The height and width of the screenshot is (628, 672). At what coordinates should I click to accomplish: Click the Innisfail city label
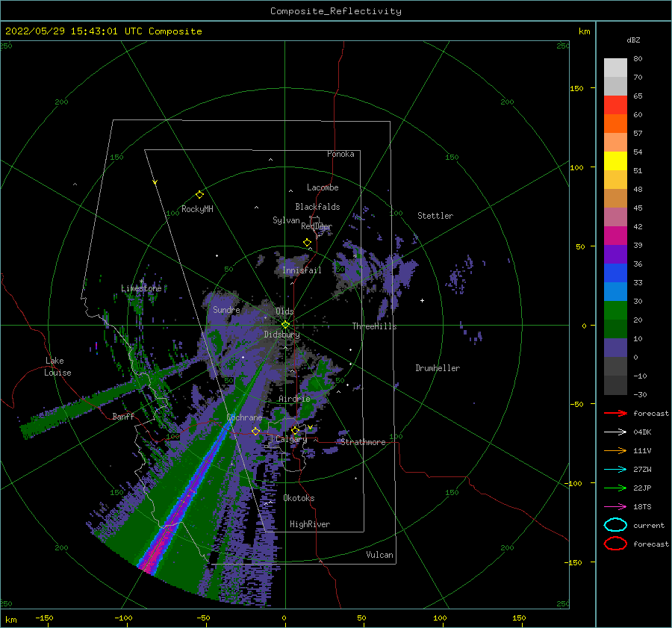[x=302, y=270]
